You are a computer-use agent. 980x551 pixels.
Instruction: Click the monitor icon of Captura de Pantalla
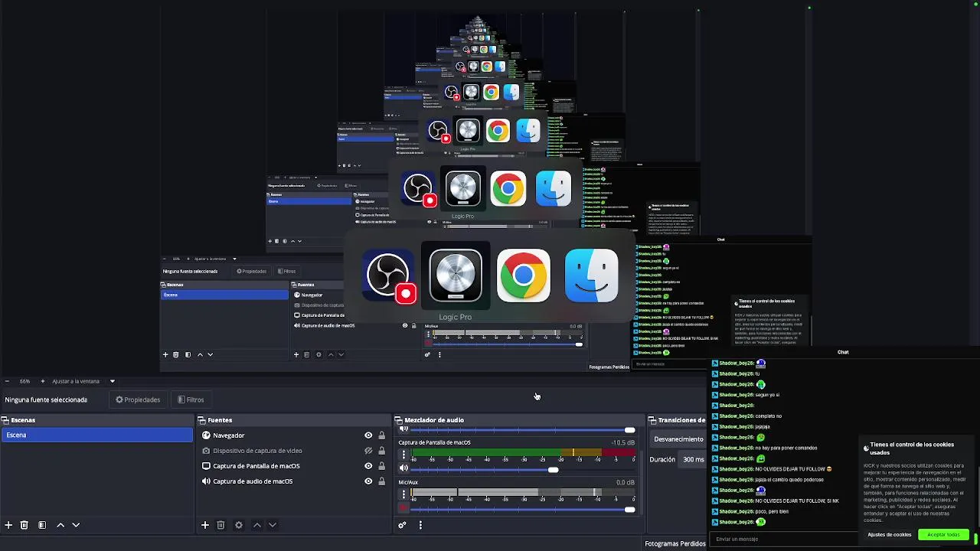click(x=206, y=466)
